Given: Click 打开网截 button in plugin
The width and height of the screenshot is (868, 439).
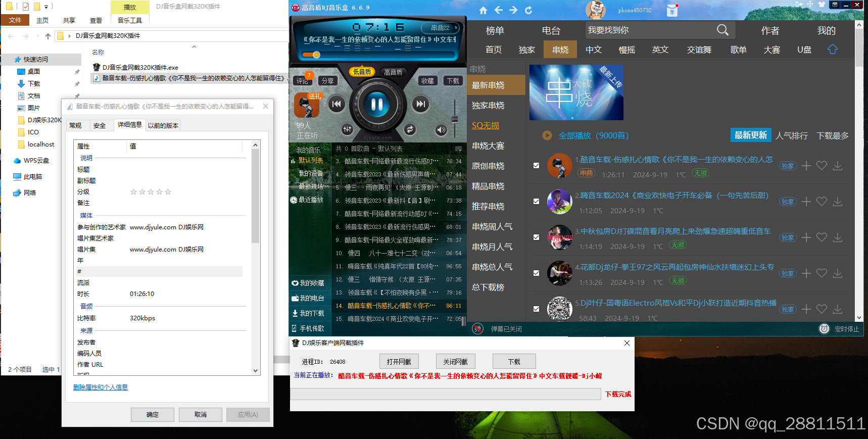Looking at the screenshot, I should (x=399, y=362).
